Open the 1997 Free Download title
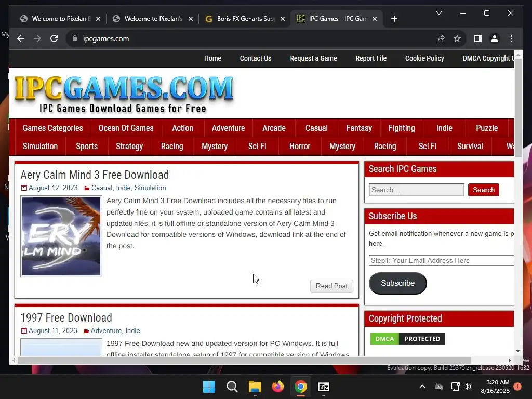 (x=66, y=317)
